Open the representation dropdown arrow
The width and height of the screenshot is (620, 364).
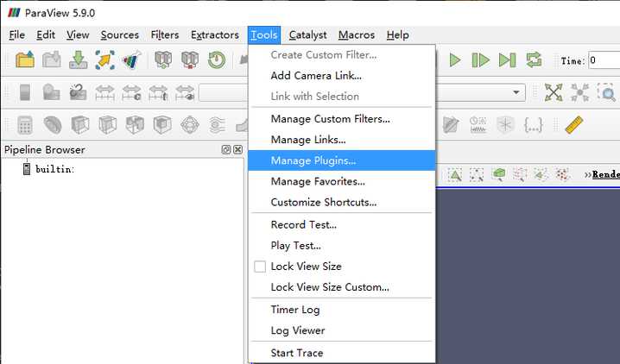click(516, 93)
